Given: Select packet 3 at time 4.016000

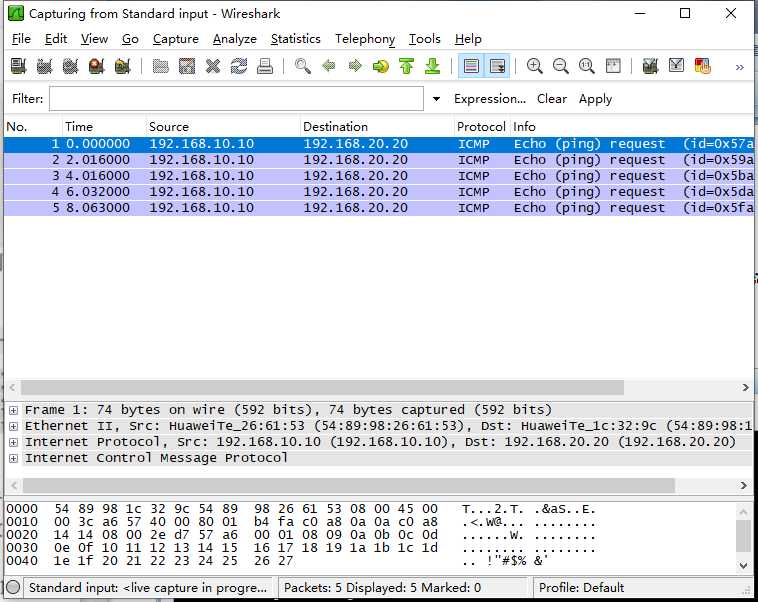Looking at the screenshot, I should (x=379, y=176).
